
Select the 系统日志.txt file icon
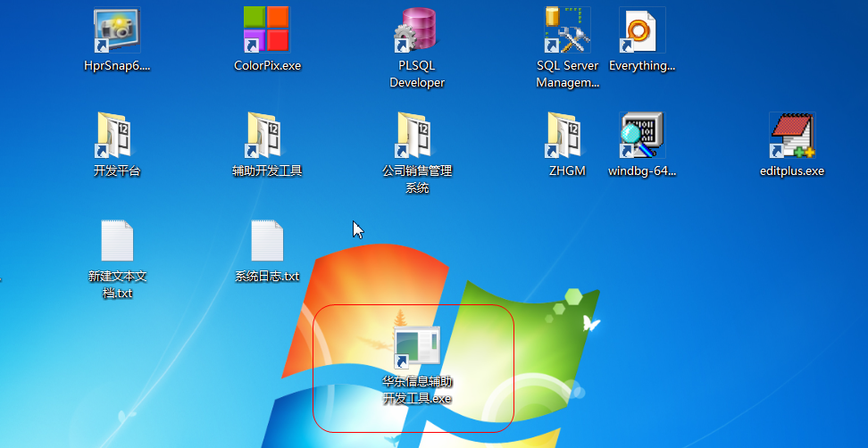267,241
